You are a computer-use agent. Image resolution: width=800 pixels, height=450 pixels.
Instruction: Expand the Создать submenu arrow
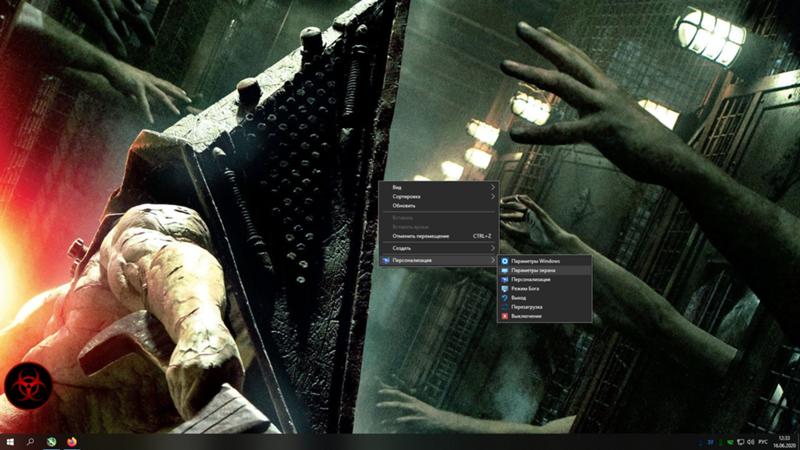coord(493,248)
